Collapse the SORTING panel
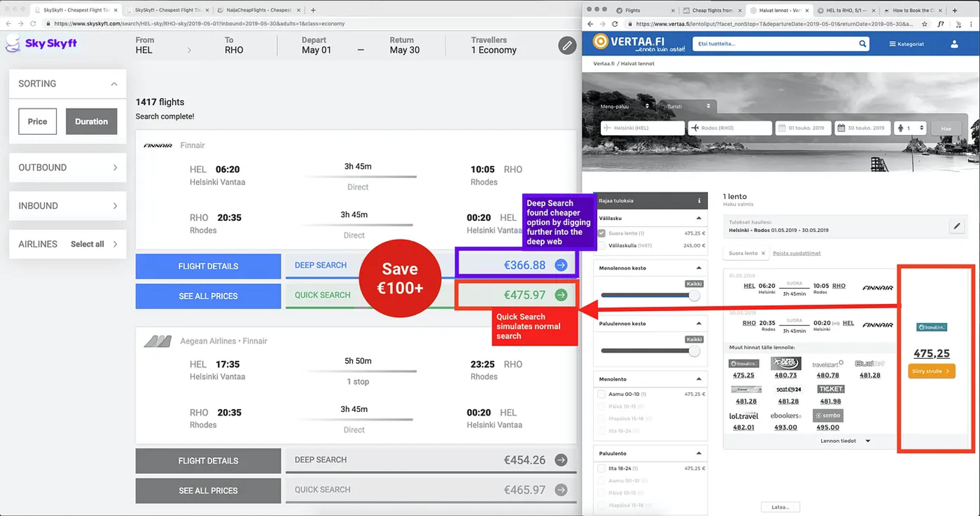 [114, 84]
